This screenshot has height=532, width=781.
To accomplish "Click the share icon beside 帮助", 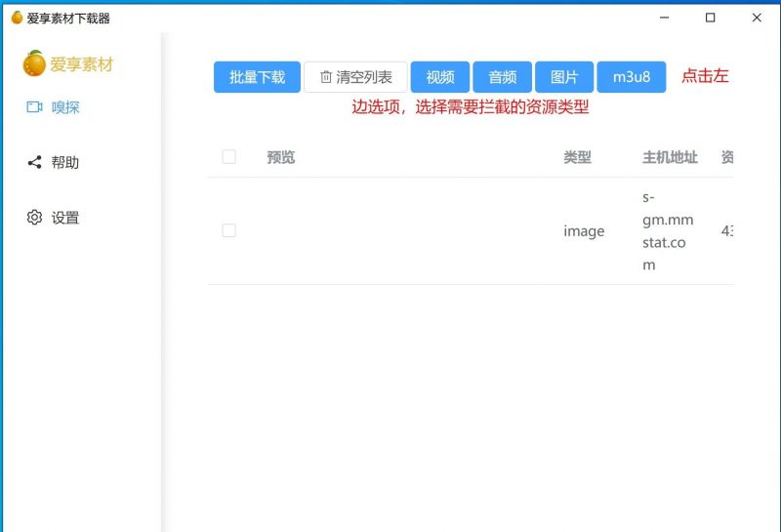I will click(34, 163).
